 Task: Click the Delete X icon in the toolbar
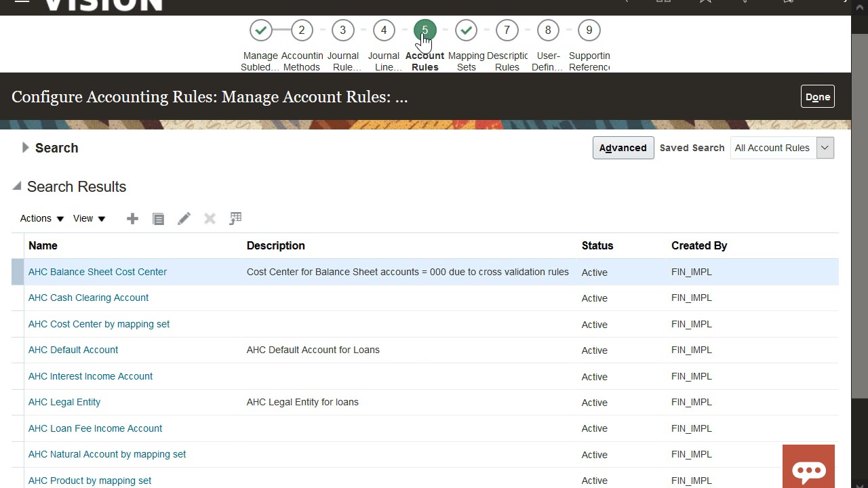coord(210,218)
